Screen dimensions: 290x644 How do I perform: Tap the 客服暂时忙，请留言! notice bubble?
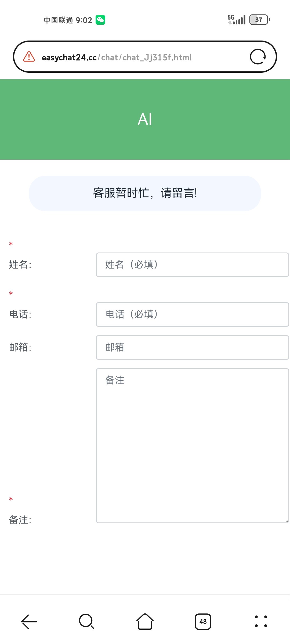point(145,193)
